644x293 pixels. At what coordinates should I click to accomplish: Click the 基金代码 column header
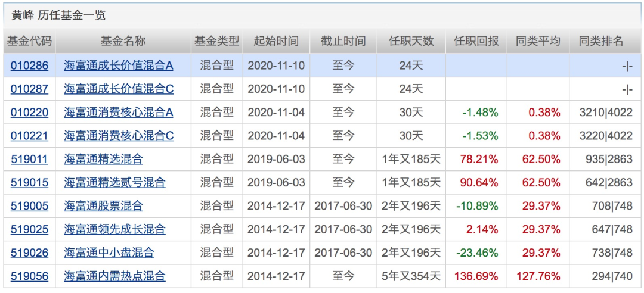point(29,42)
